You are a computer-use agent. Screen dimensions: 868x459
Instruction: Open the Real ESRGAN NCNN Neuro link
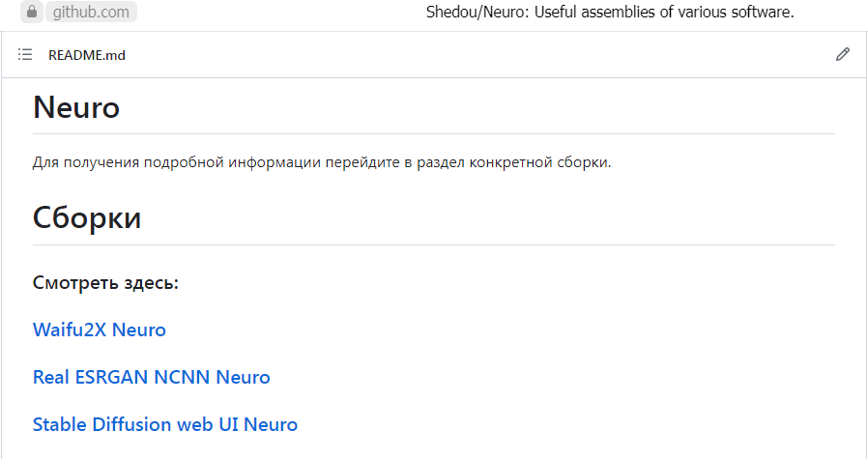point(152,377)
